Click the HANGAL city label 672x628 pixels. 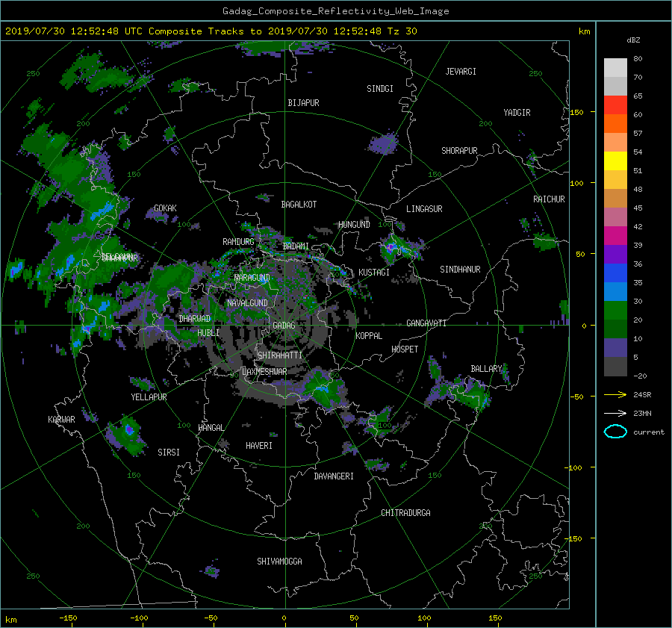click(211, 428)
